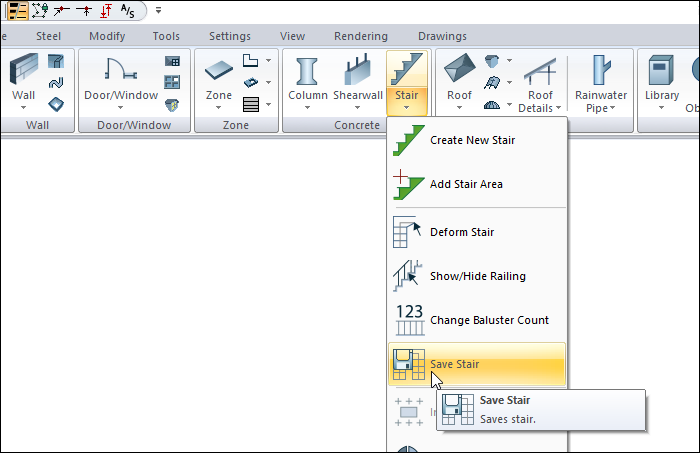Toggle Show/Hide Railing option

click(477, 276)
